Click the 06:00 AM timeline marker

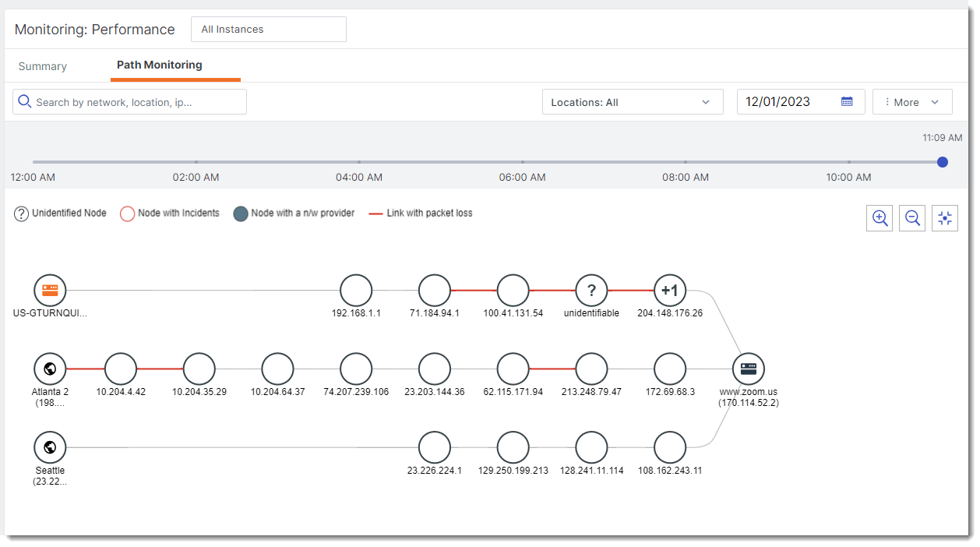[x=522, y=162]
